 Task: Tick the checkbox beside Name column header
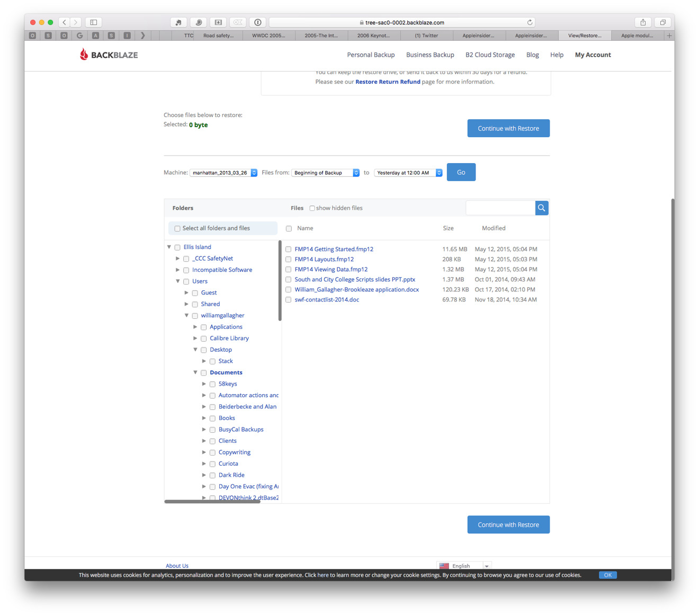pos(289,229)
